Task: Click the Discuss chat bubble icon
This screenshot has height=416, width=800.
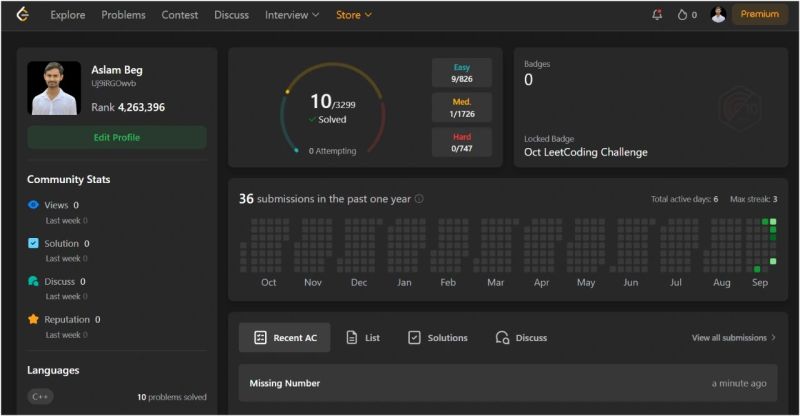Action: [33, 281]
